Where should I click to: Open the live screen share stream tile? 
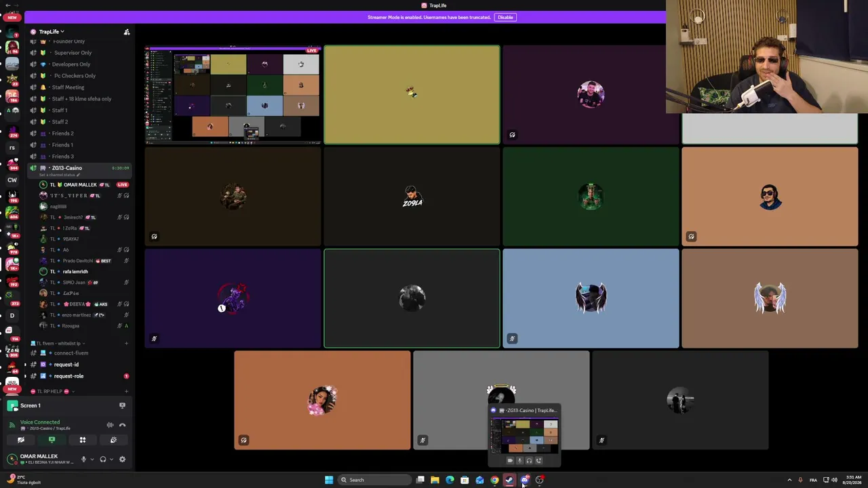click(x=233, y=95)
